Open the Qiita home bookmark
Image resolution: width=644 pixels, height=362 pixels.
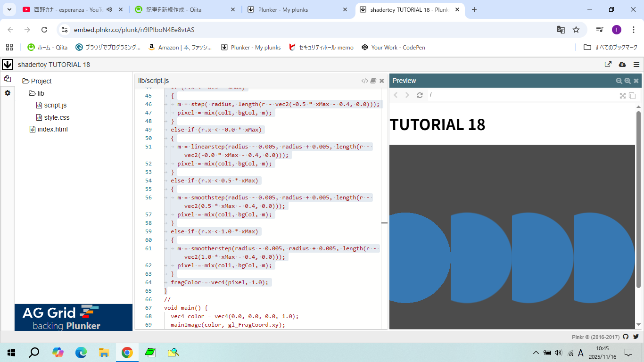47,47
